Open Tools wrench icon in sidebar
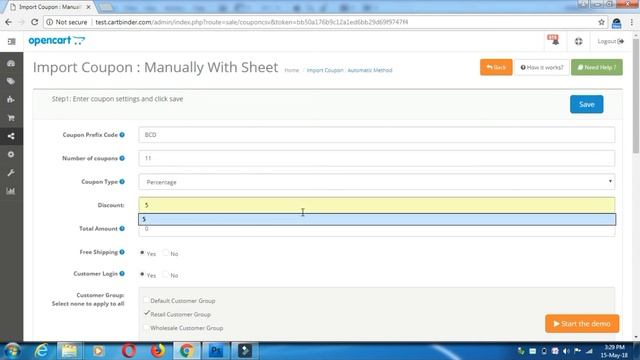This screenshot has width=640, height=360. pyautogui.click(x=11, y=173)
